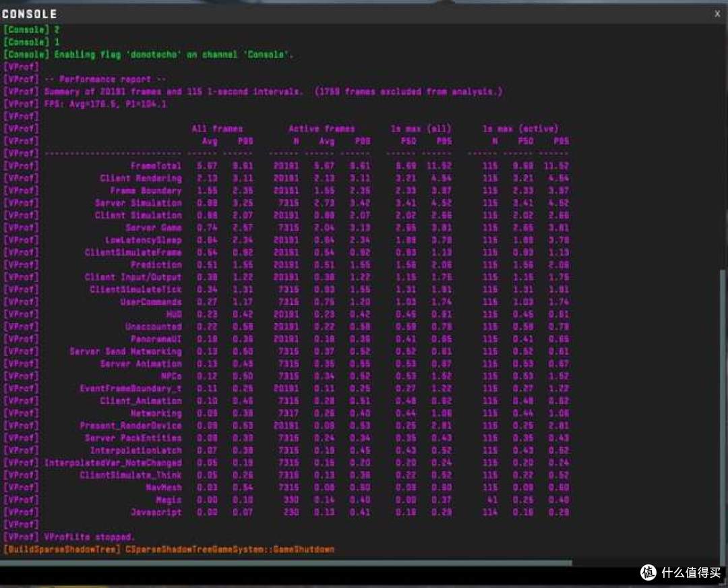Click the 'ClientSimulateFrame' row label

133,253
